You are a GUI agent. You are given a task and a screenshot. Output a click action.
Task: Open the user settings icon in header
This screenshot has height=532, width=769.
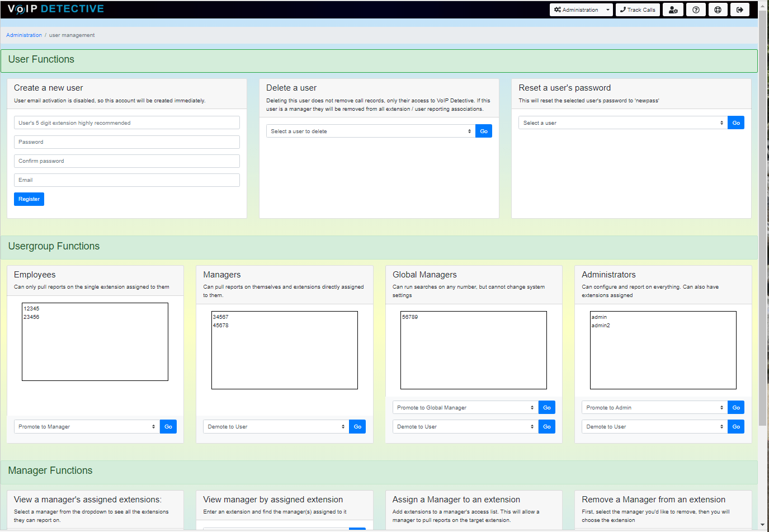click(673, 10)
